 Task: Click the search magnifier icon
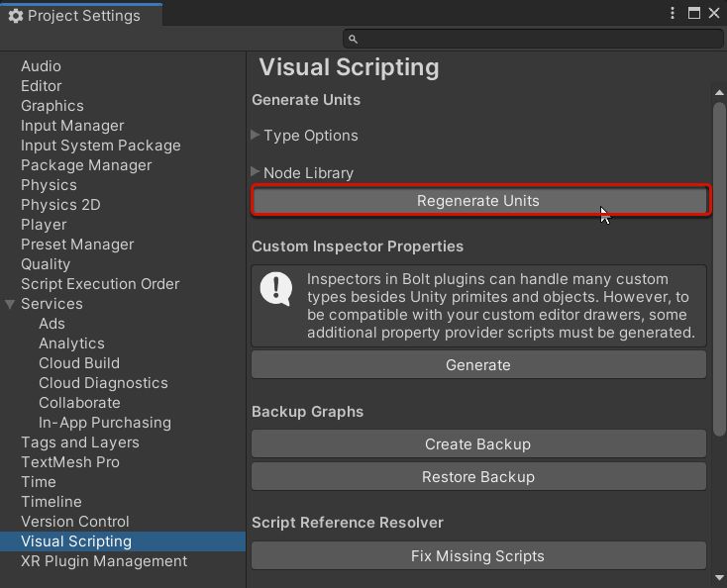tap(353, 39)
